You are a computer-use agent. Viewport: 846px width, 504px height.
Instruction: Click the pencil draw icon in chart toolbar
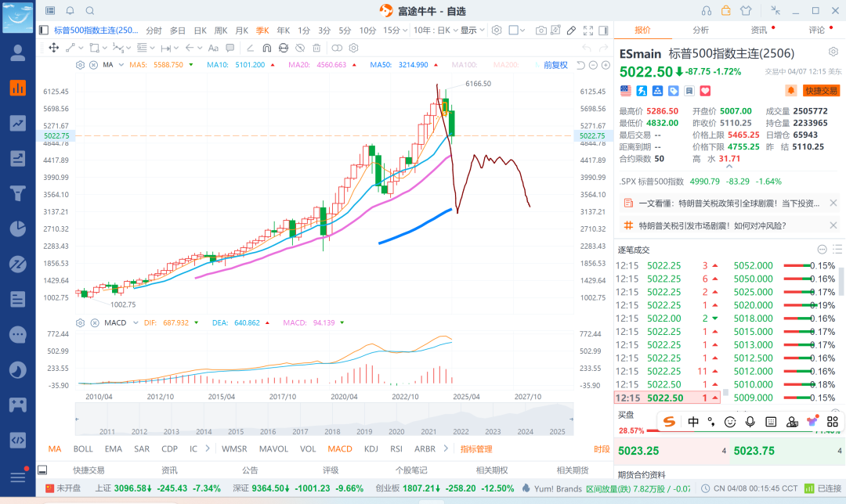coord(572,31)
